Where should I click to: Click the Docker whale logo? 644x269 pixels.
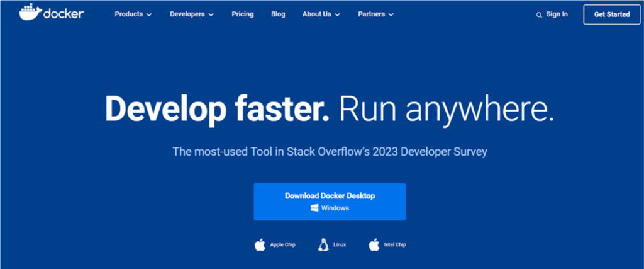pos(52,13)
